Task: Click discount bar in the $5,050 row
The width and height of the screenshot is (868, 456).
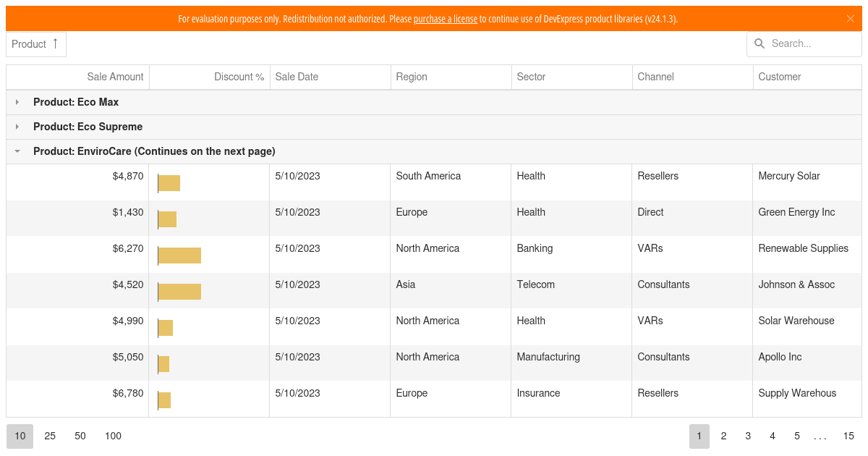Action: (163, 364)
